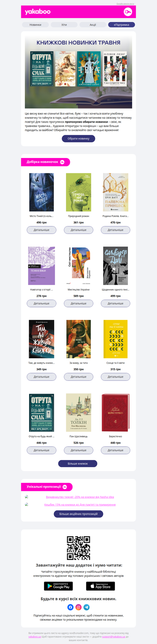The width and height of the screenshot is (157, 644).
Task: Download app via Google Play badge
Action: pos(58,586)
